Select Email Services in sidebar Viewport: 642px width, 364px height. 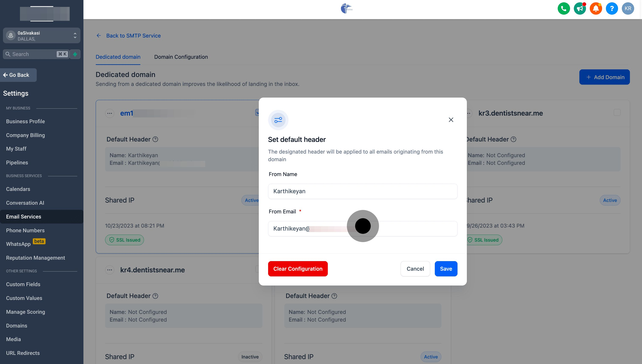[x=42, y=217]
